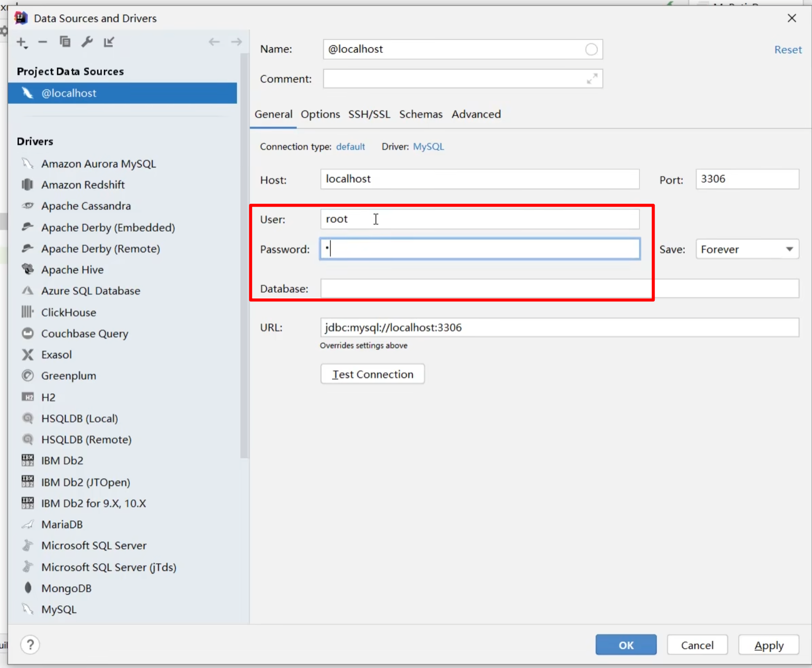Select Apache Cassandra driver
The height and width of the screenshot is (668, 812).
click(86, 206)
